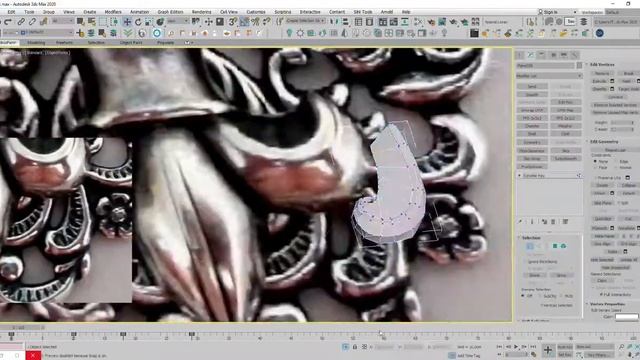Open the Modify panel tab icon
The height and width of the screenshot is (360, 640).
531,55
